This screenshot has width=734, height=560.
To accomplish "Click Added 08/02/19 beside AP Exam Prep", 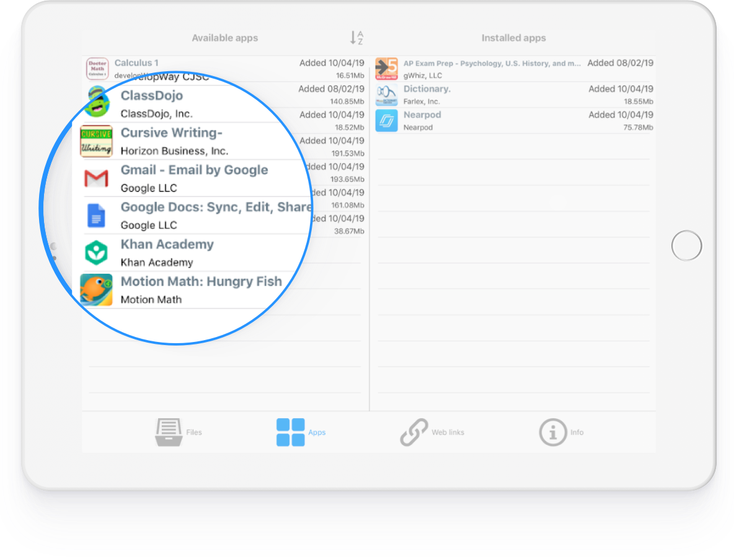I will coord(621,63).
